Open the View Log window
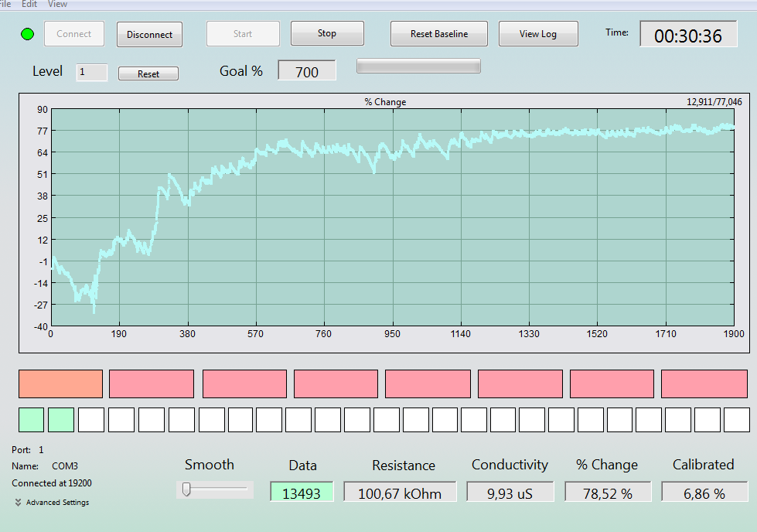This screenshot has height=532, width=757. tap(538, 34)
